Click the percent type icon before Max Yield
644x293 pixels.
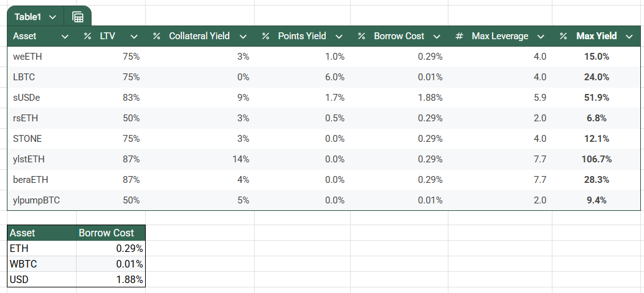[564, 36]
